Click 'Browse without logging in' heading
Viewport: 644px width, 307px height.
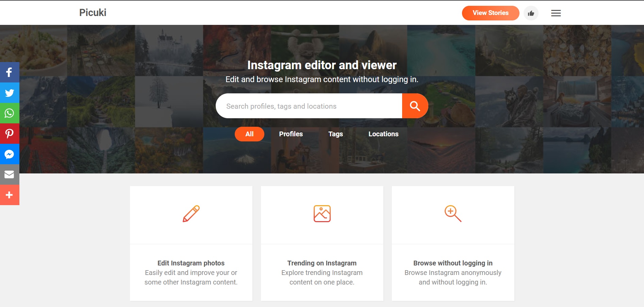point(453,263)
